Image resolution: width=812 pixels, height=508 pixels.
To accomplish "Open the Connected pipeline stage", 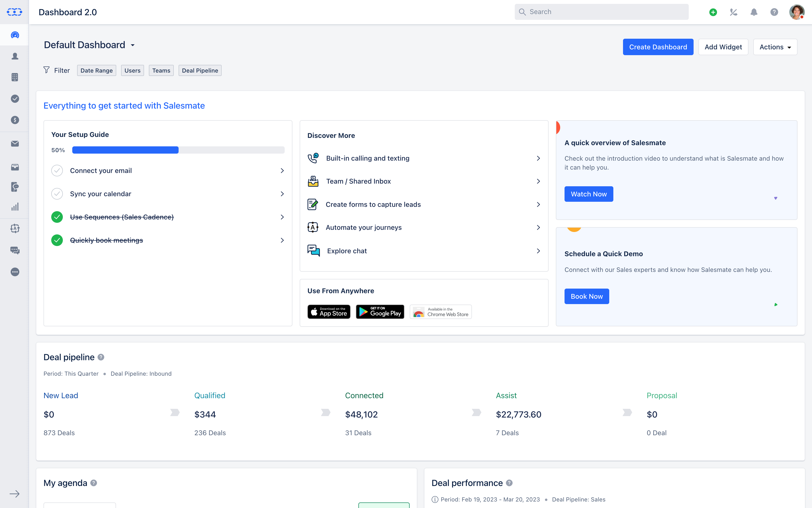I will point(364,396).
